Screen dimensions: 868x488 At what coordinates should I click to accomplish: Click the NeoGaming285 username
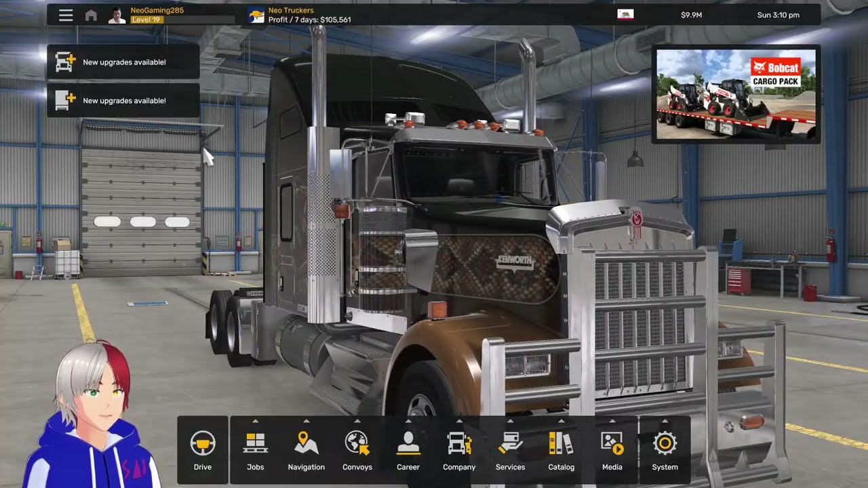(157, 10)
